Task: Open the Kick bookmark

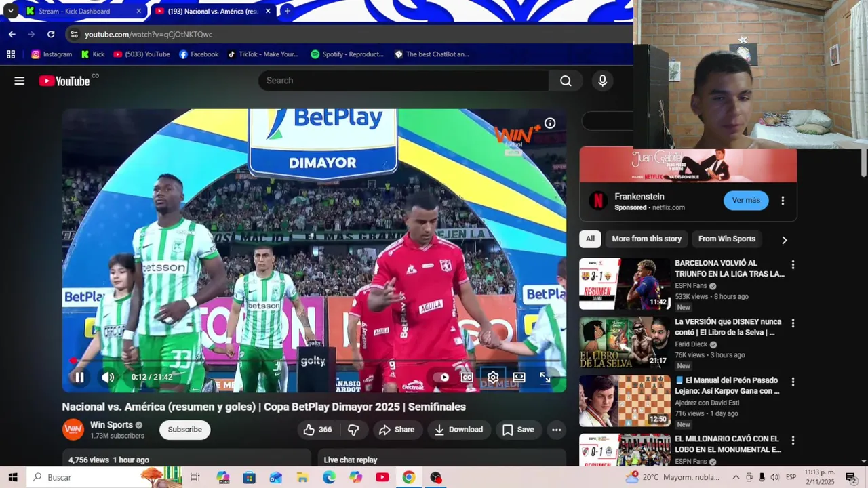Action: tap(92, 54)
